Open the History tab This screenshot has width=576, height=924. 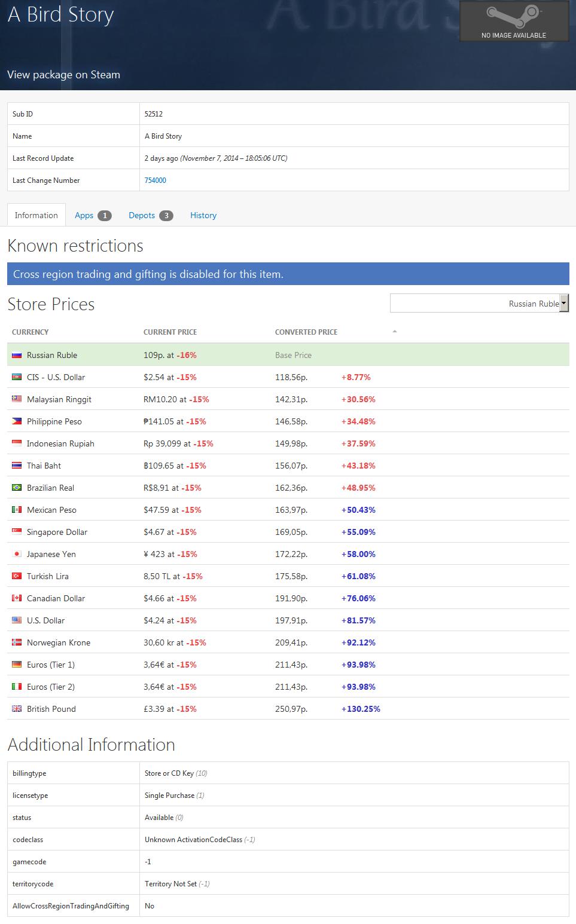pos(203,215)
